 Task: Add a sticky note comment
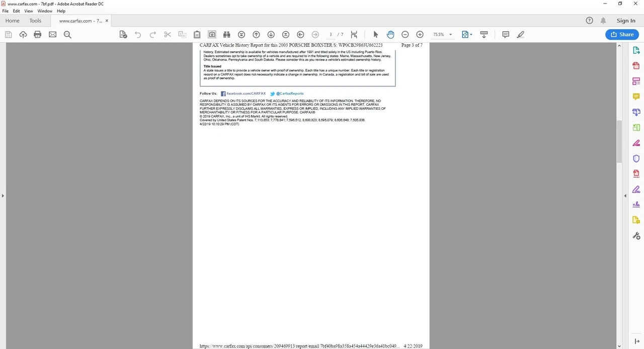(506, 34)
